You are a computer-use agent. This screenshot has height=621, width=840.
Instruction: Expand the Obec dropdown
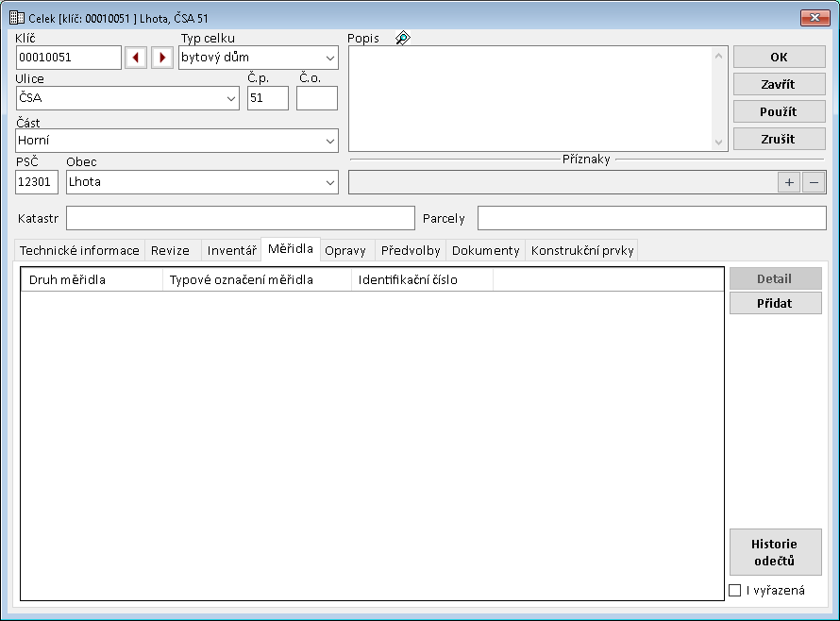tap(329, 182)
